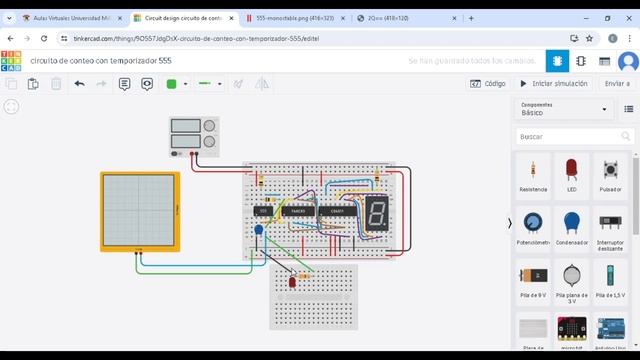The image size is (640, 360).
Task: Switch to 555-monostable.png tab
Action: [295, 18]
